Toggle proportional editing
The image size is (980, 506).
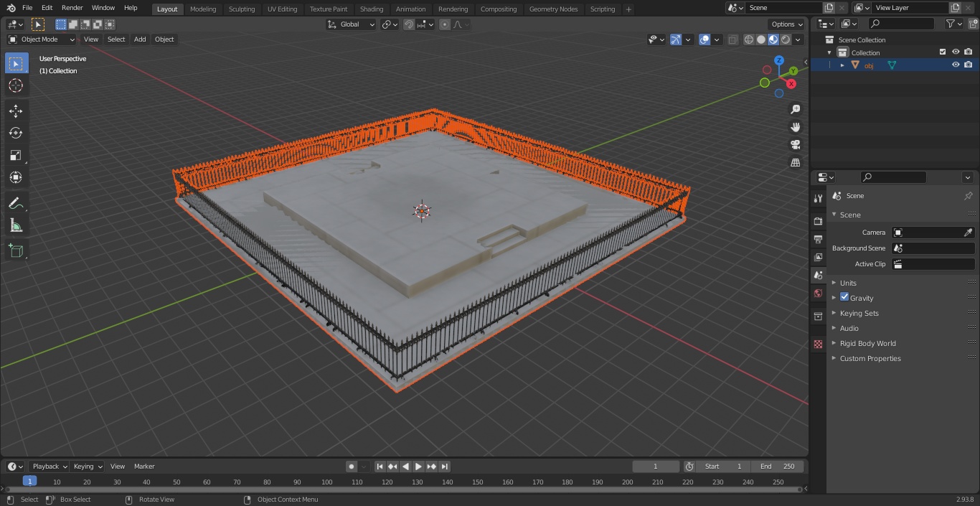click(x=445, y=24)
